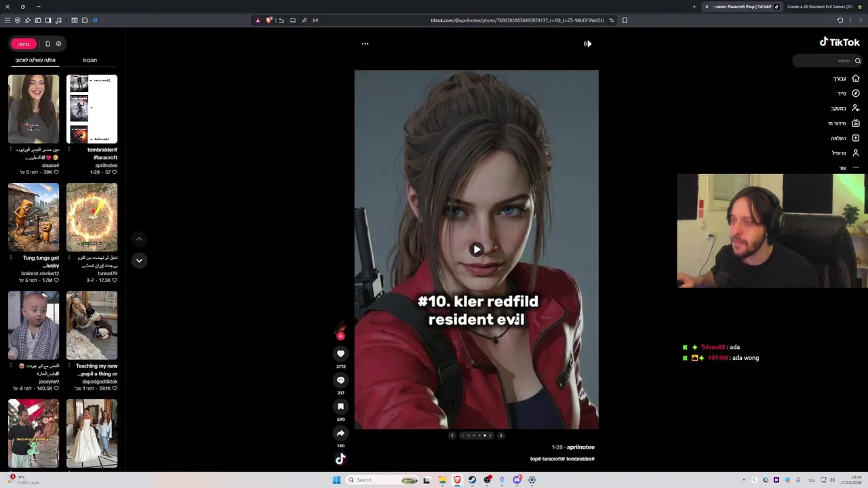Open Windows Start menu
The width and height of the screenshot is (868, 488).
pos(336,480)
